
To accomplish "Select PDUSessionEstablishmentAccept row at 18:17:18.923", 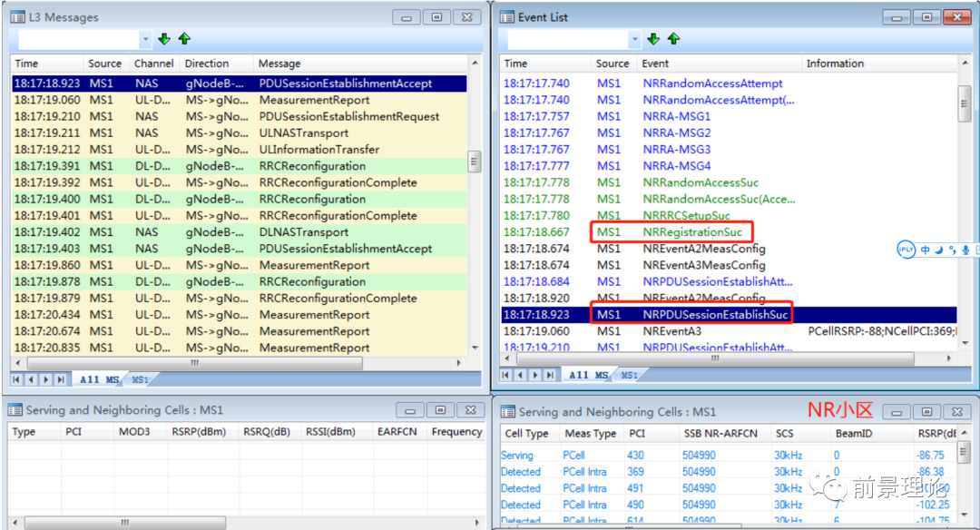I will (240, 83).
